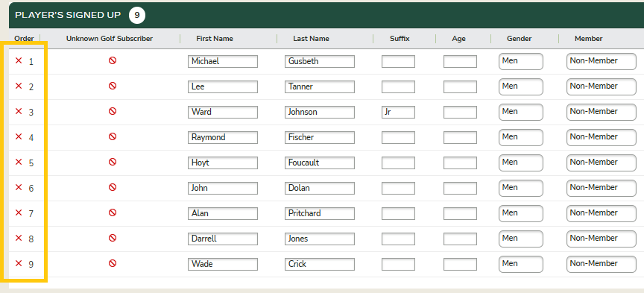Remove player 7 with the red X
This screenshot has width=644, height=293.
[19, 212]
